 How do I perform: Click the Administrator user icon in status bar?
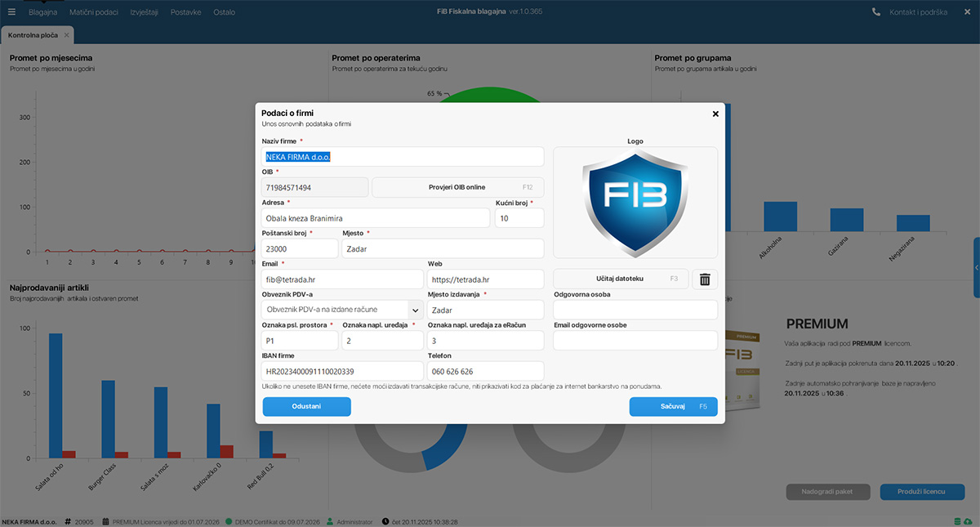click(x=330, y=521)
